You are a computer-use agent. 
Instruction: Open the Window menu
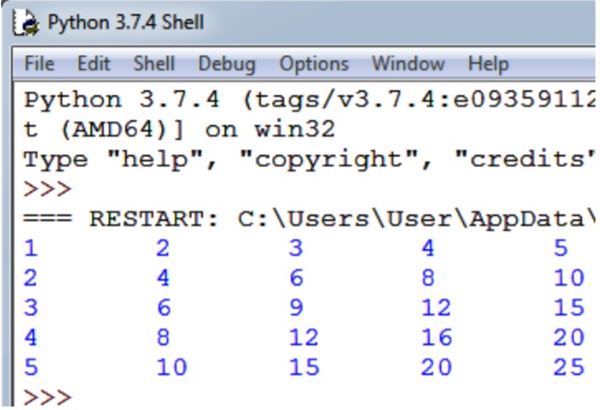click(408, 64)
